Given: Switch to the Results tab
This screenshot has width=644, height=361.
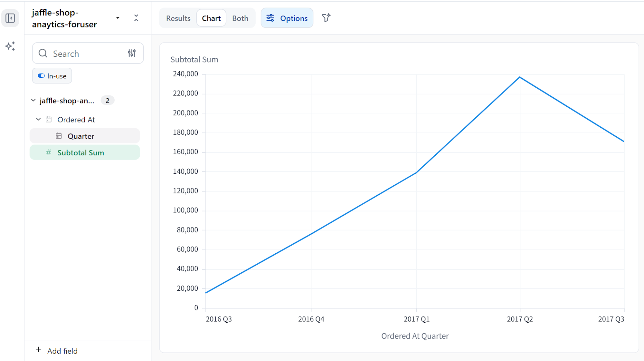Looking at the screenshot, I should tap(178, 18).
